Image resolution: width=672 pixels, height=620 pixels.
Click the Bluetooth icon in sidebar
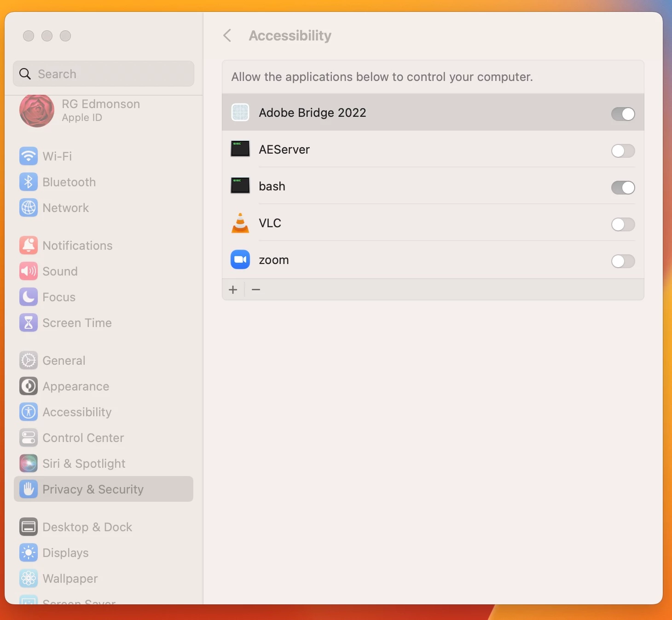tap(29, 182)
